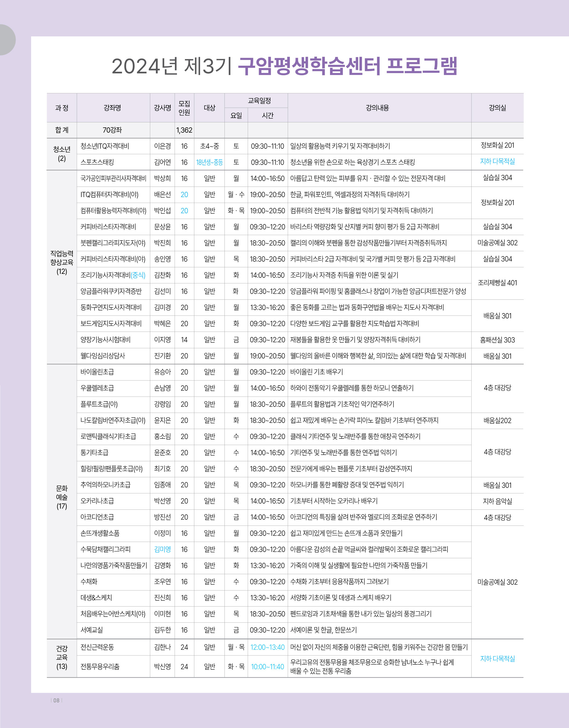Select course 서예교실

coord(92,630)
